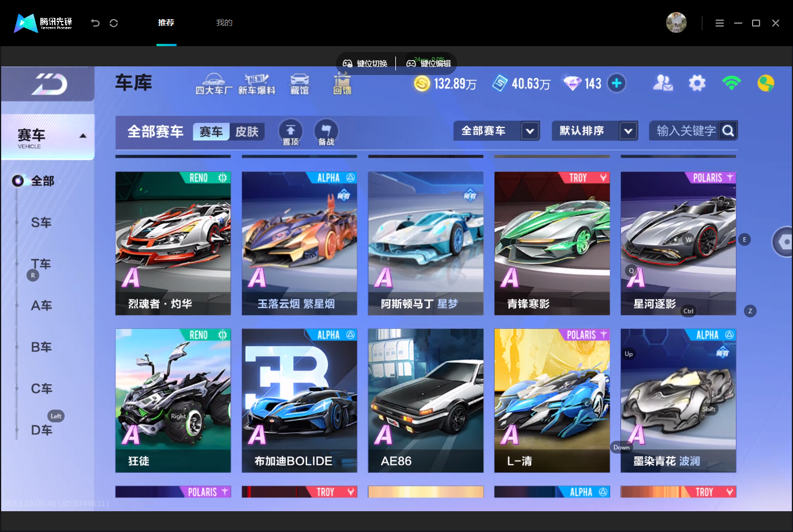Select the 墨染青花 波澜 car card
The height and width of the screenshot is (532, 793).
(x=679, y=401)
